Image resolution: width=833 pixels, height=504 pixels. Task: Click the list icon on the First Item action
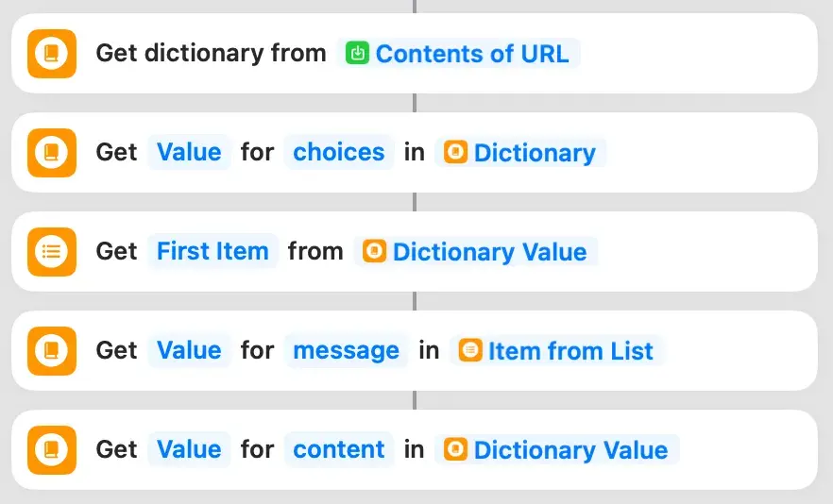point(51,252)
